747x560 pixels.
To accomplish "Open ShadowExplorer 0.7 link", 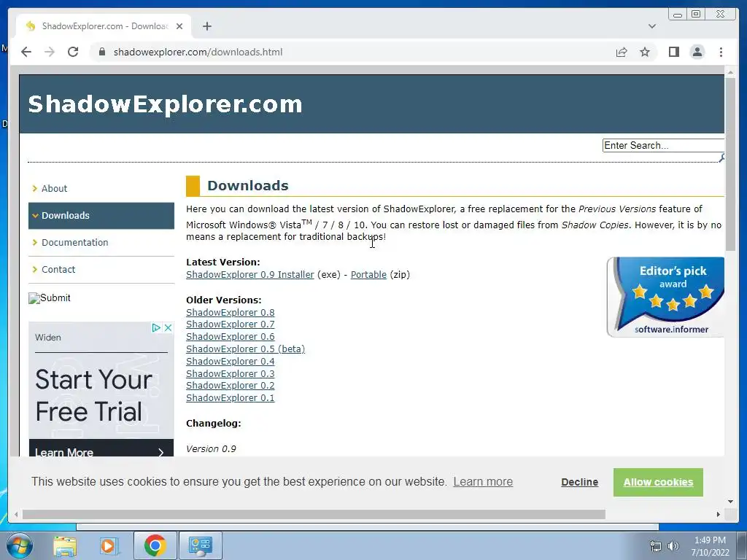I will tap(230, 324).
